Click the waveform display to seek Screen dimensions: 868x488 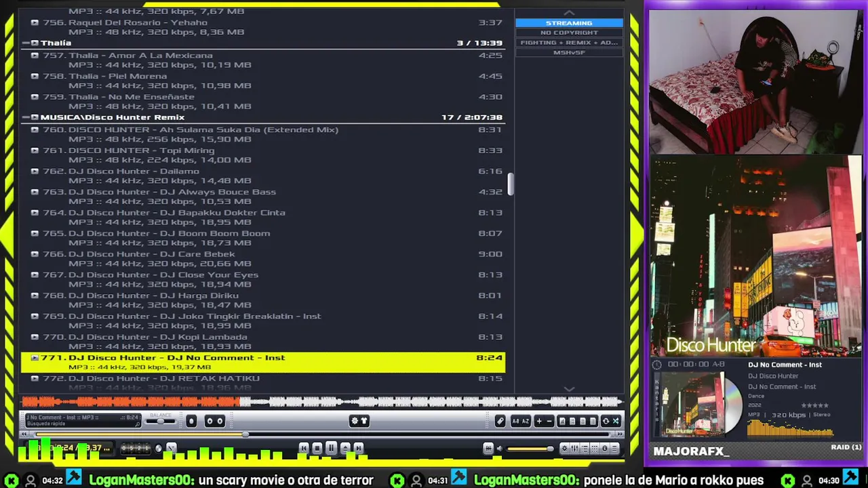pos(321,402)
